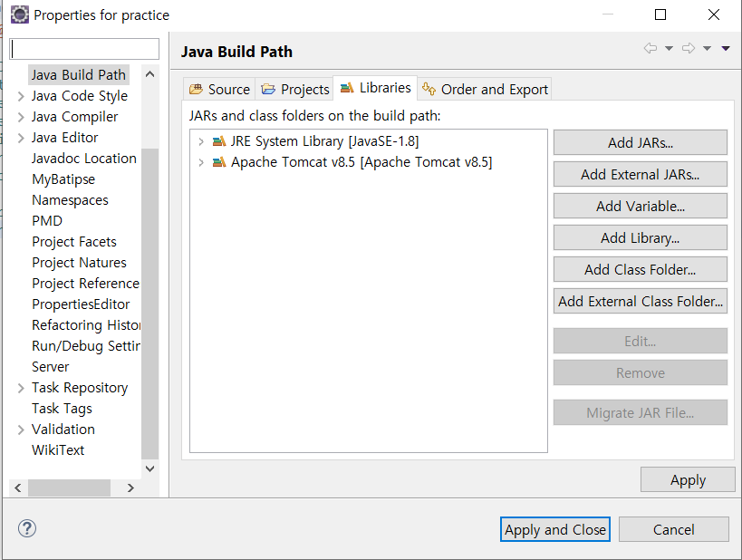Select Project Natures in the sidebar
Image resolution: width=742 pixels, height=560 pixels.
point(79,262)
